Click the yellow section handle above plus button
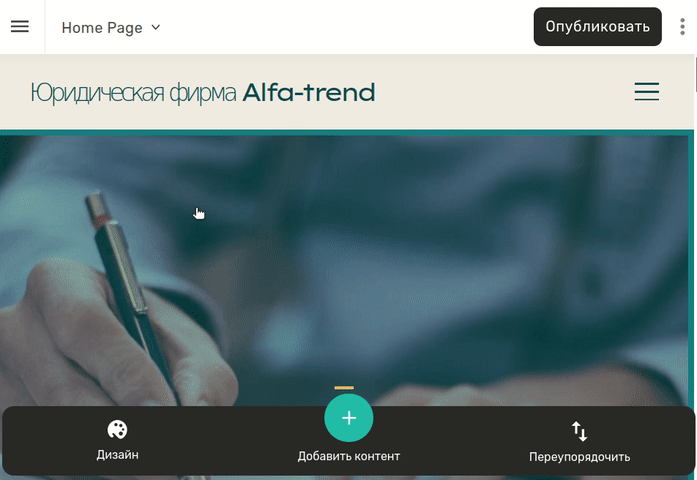 coord(344,388)
